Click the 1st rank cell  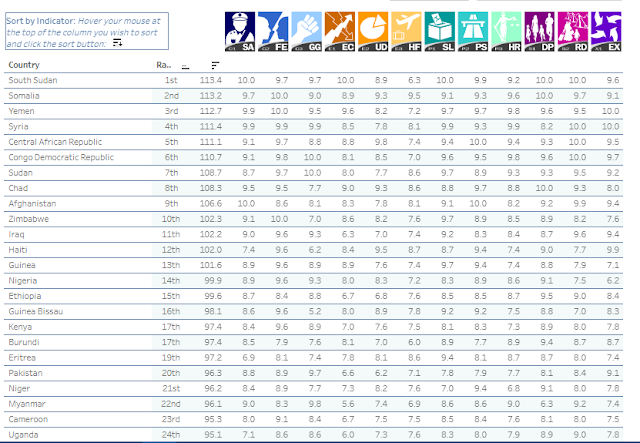171,80
